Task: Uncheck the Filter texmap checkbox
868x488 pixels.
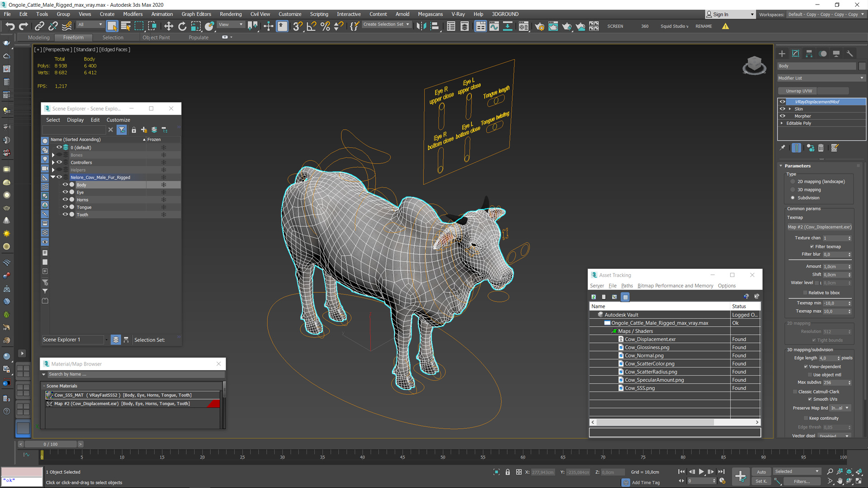Action: [x=812, y=247]
